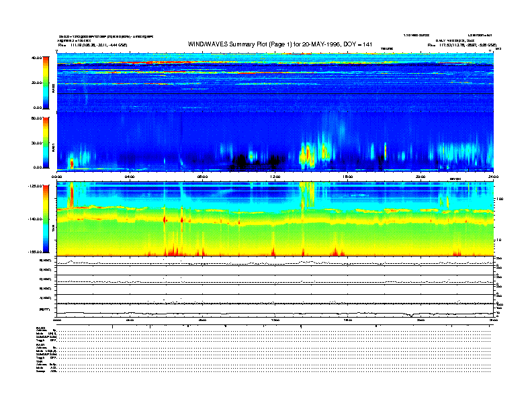Select the -140.00 label on TNR scale
This screenshot has height=411, width=532.
click(x=35, y=219)
